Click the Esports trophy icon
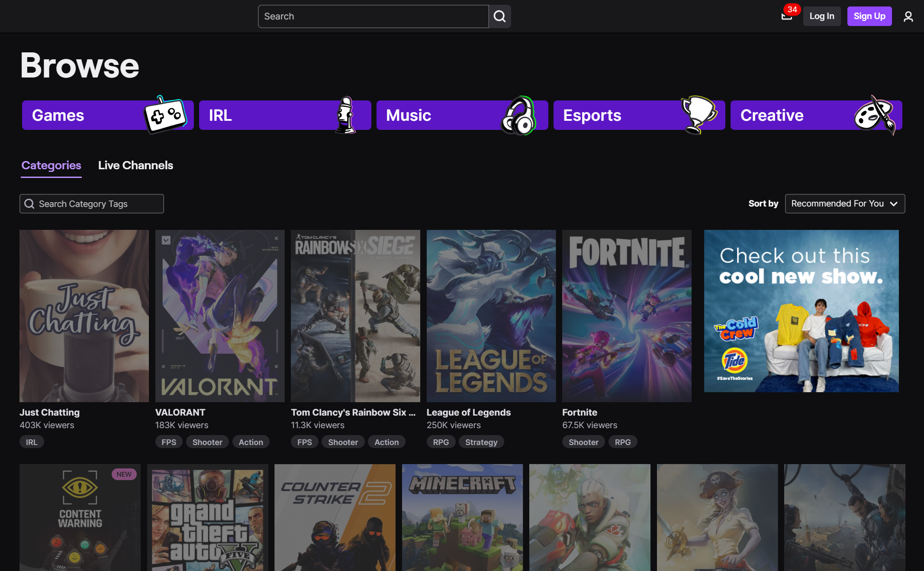The image size is (924, 571). (699, 115)
